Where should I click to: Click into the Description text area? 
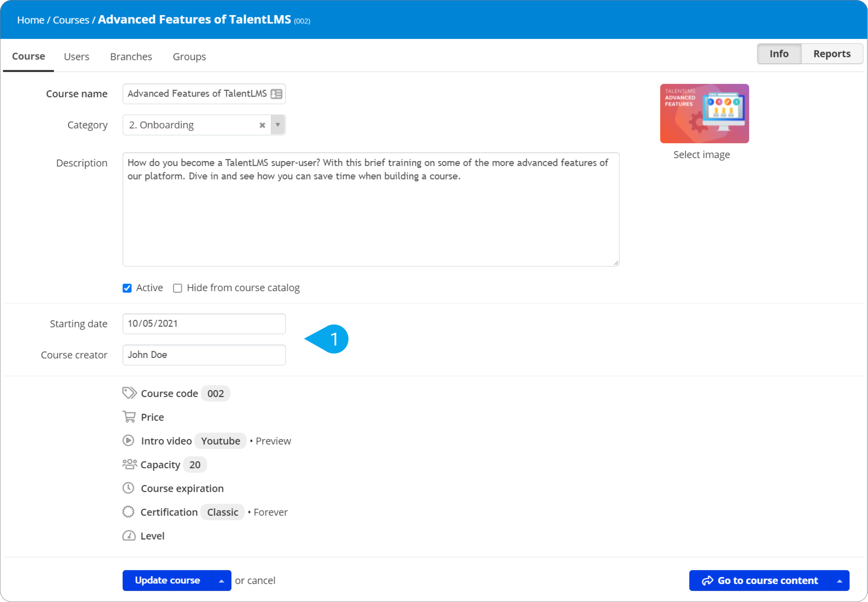tap(371, 209)
